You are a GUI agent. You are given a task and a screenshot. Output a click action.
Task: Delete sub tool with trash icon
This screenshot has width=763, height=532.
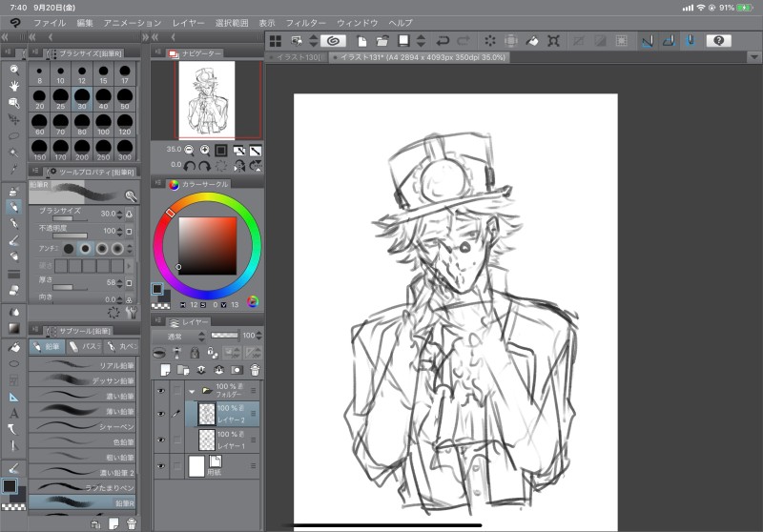[132, 523]
